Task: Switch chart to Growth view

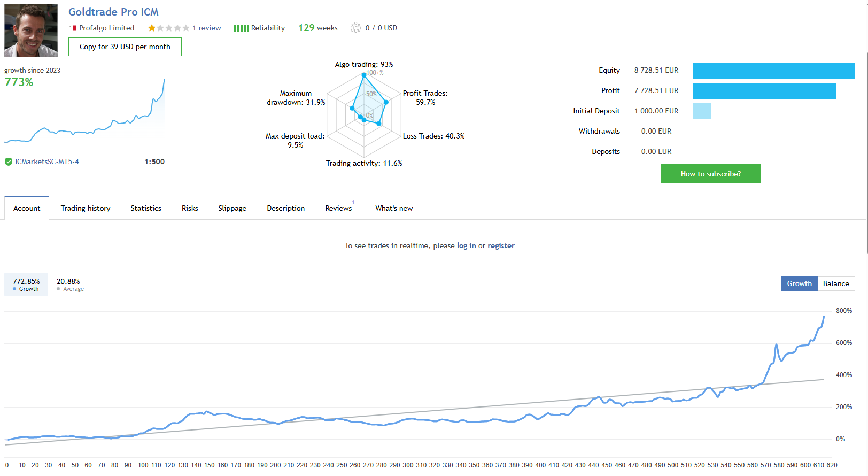Action: tap(799, 283)
